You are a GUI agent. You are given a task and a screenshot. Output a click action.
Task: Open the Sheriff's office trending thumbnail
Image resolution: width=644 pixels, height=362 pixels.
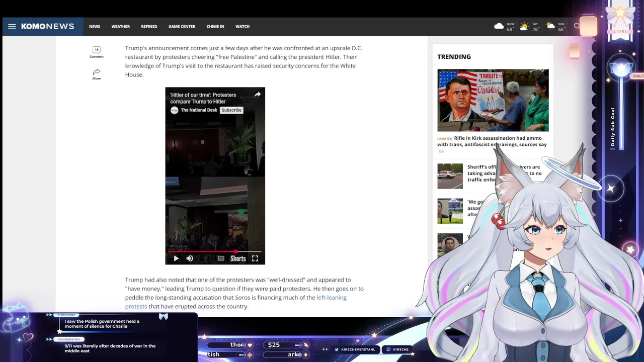[x=450, y=176]
